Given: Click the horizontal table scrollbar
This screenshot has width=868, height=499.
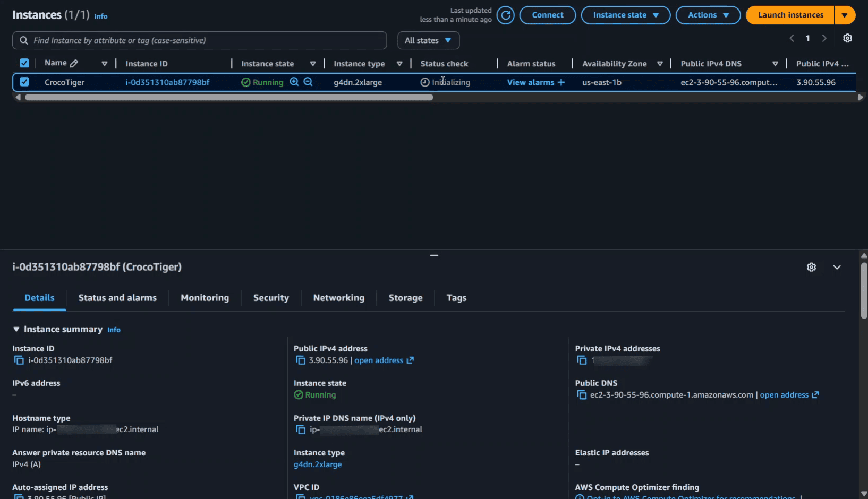Looking at the screenshot, I should click(229, 98).
